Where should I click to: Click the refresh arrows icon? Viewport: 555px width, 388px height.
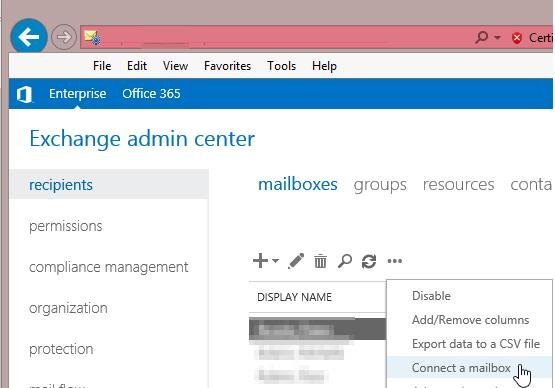pos(369,262)
